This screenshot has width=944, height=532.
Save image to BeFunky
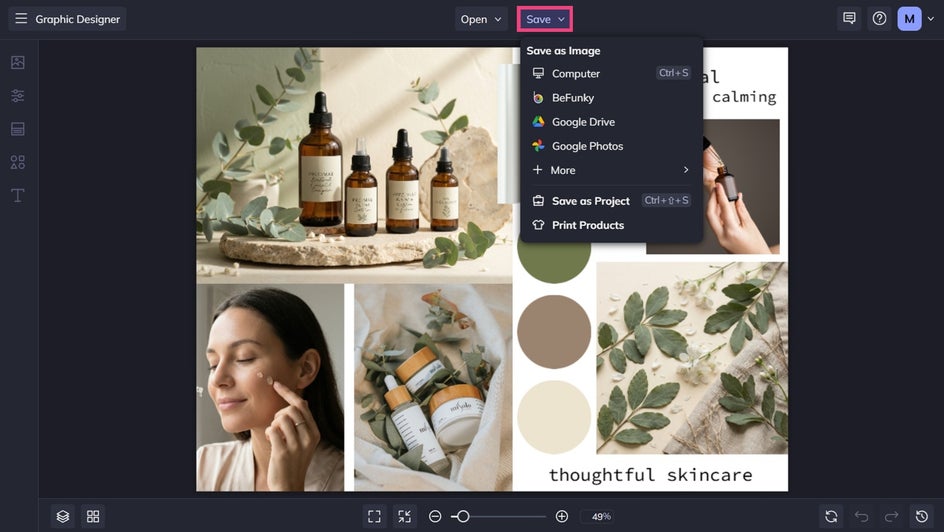[x=611, y=97]
